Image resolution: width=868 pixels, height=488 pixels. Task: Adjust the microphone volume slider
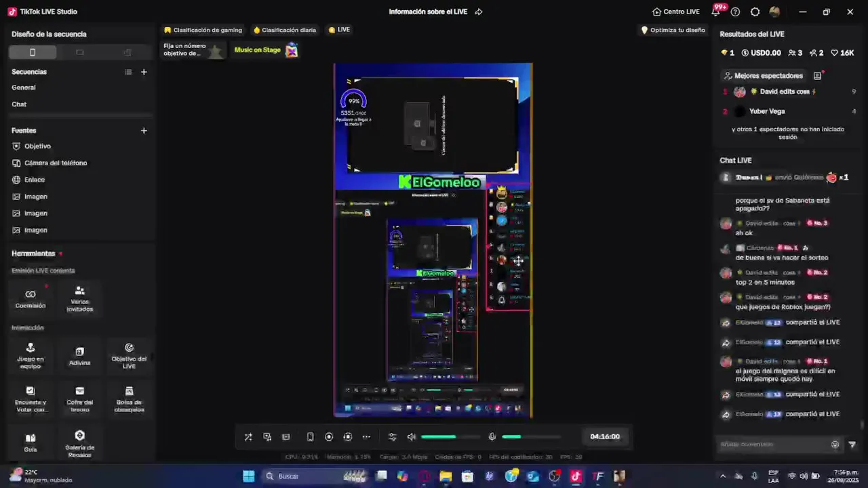tap(531, 437)
